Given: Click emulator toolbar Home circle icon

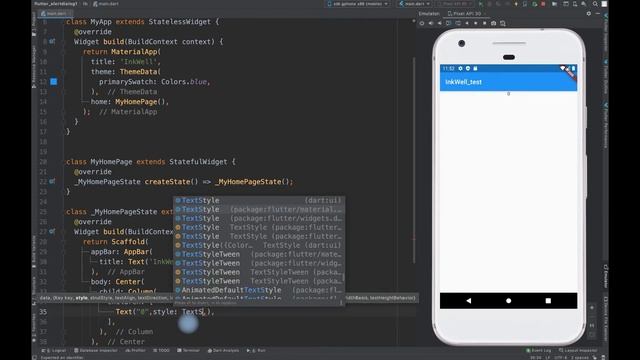Looking at the screenshot, I should click(476, 23).
